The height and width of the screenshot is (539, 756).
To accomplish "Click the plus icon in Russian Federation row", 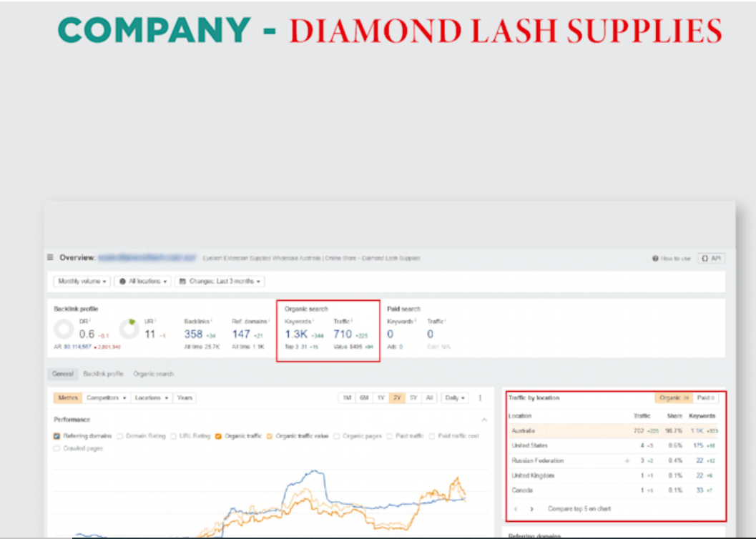I will click(627, 461).
